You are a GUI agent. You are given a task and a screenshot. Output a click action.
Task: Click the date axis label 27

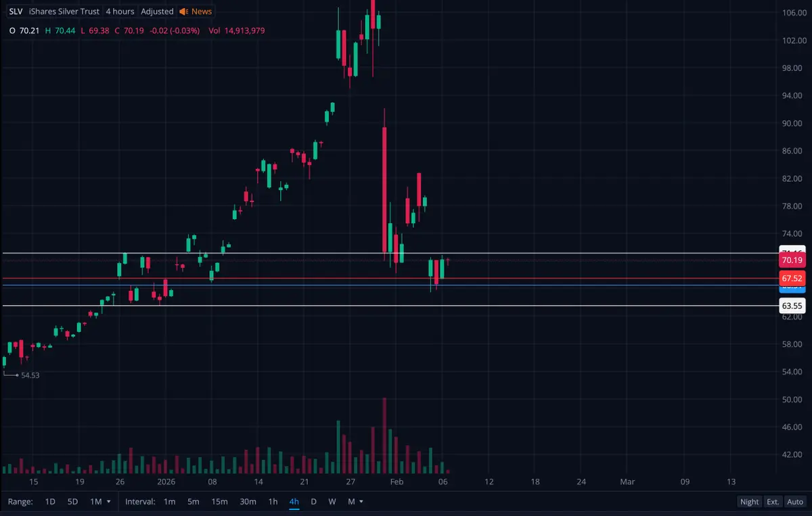pyautogui.click(x=351, y=482)
